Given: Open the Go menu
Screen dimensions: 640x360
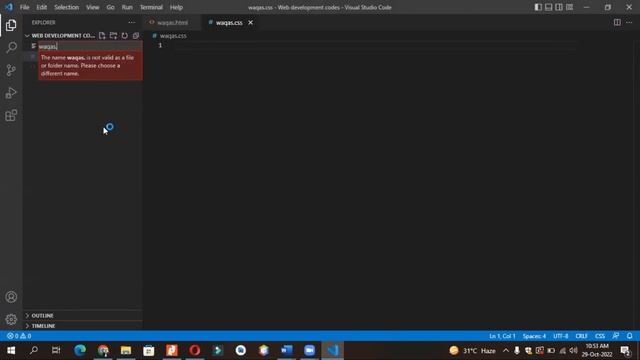Looking at the screenshot, I should coord(110,7).
